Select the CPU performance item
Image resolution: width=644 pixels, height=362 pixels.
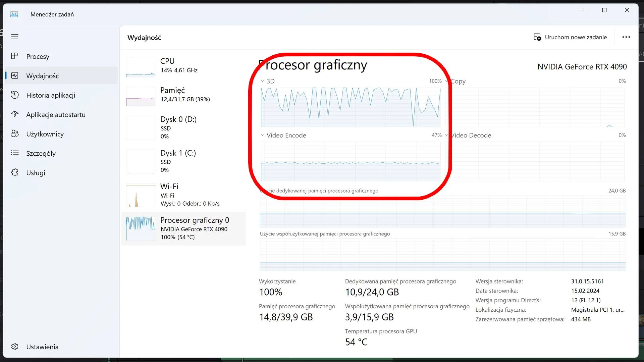click(184, 66)
